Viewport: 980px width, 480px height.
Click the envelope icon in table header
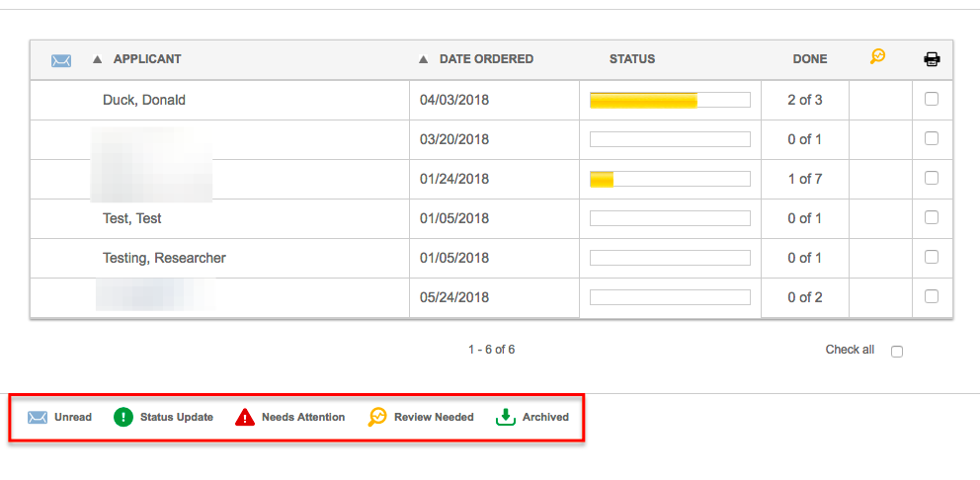tap(61, 60)
